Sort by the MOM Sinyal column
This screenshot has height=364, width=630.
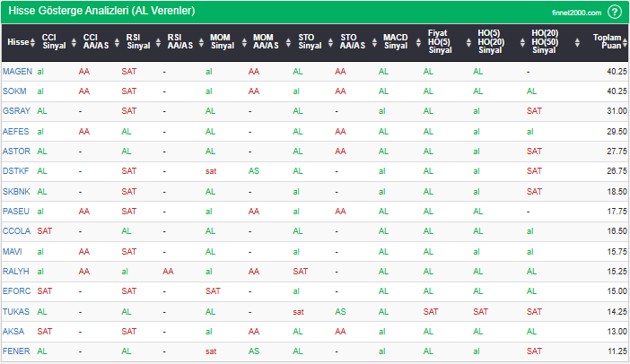219,42
